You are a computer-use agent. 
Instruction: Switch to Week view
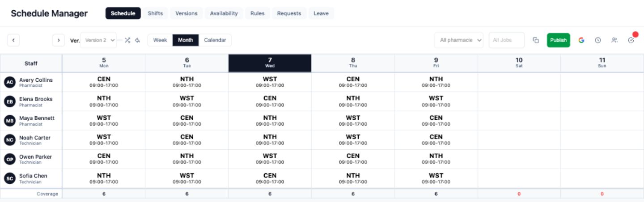160,40
